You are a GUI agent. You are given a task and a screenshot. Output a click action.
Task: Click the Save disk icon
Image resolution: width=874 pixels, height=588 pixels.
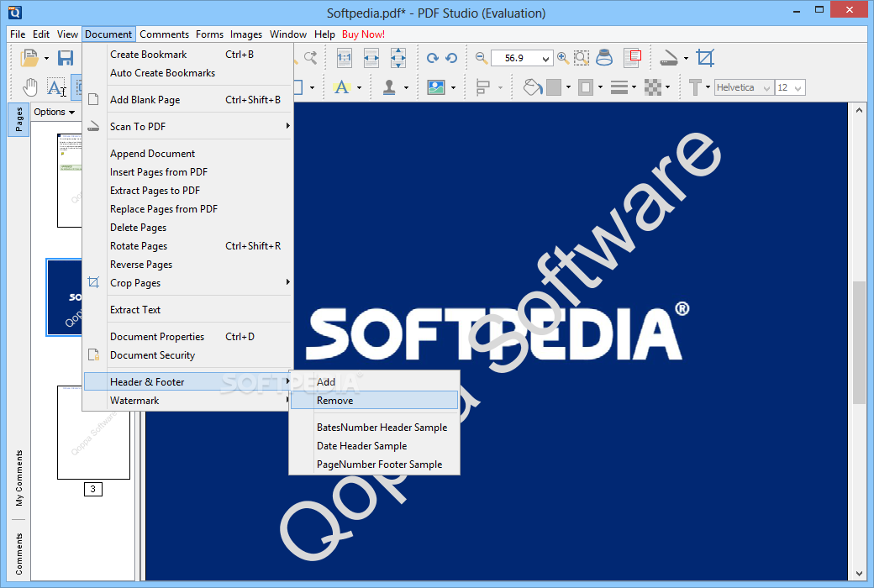66,58
